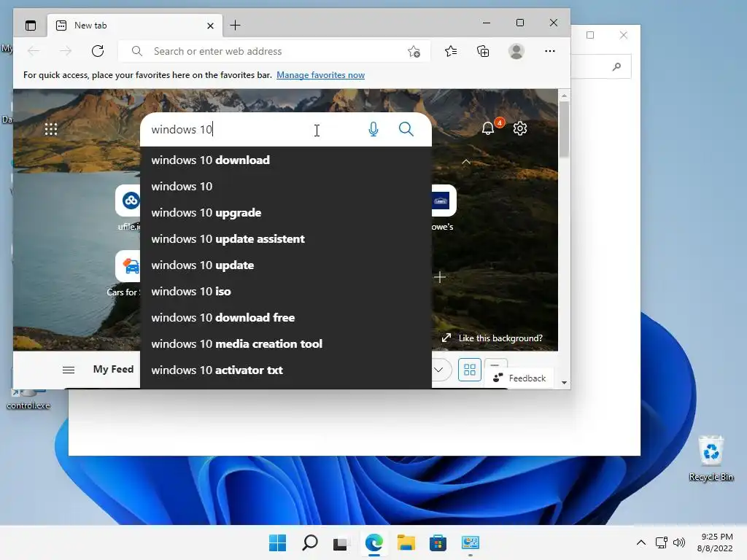Open the 9:25 PM clock and date
This screenshot has height=560, width=747.
(x=715, y=542)
